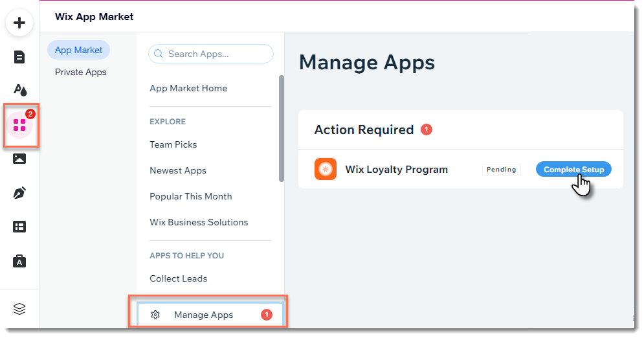Click the Manage Apps page heading
The image size is (644, 338).
367,63
